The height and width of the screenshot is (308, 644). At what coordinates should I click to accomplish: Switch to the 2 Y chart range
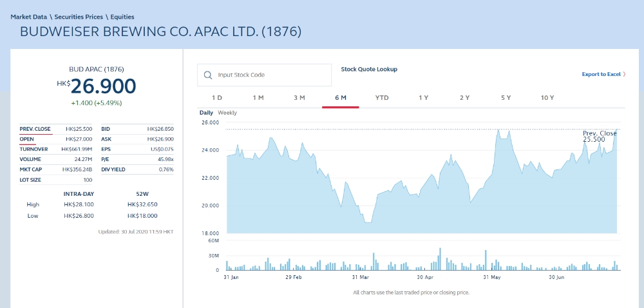(x=464, y=98)
